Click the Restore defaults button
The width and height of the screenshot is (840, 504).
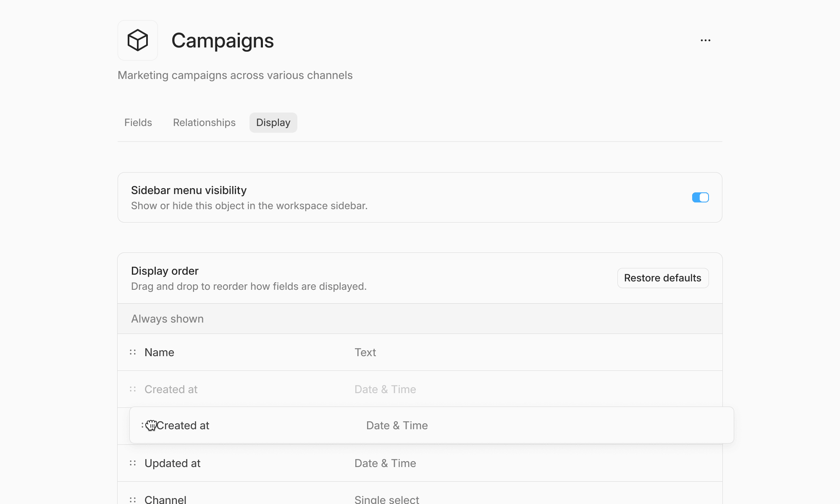[663, 278]
